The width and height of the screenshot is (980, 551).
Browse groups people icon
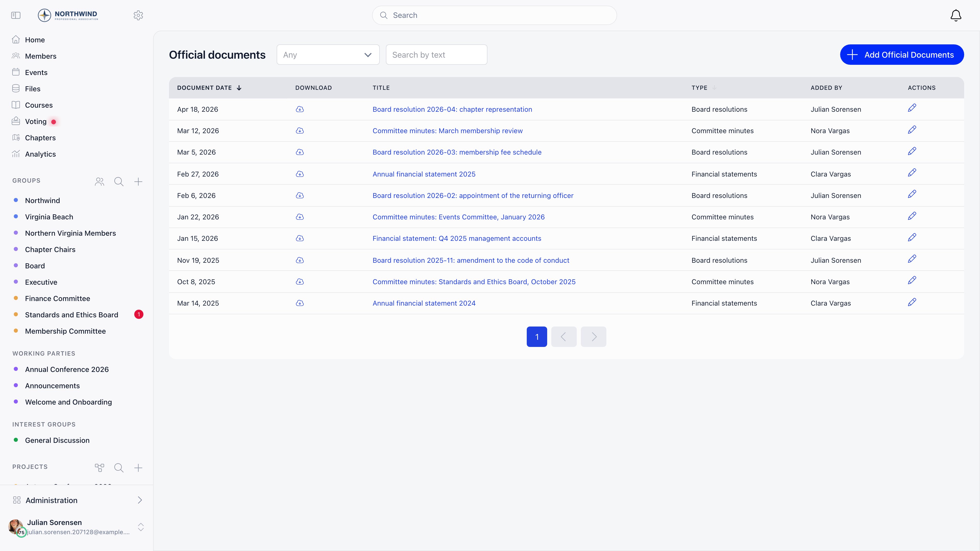99,182
